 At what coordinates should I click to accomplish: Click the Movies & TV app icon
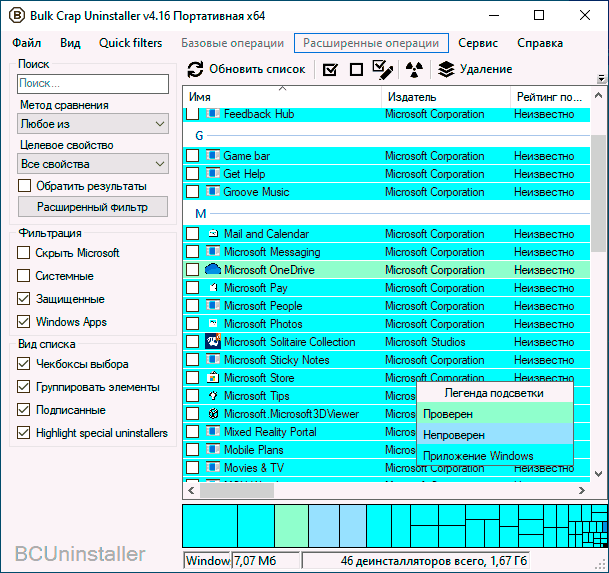[x=213, y=467]
